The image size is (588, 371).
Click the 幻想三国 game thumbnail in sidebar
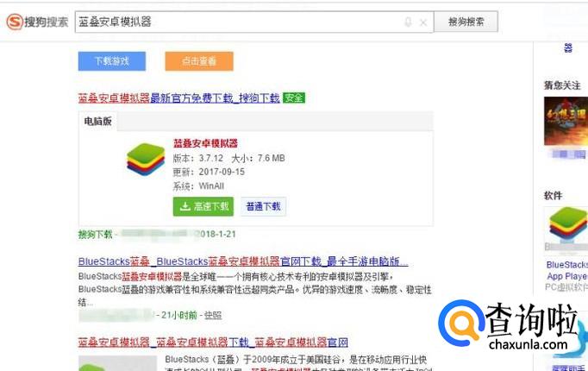566,121
